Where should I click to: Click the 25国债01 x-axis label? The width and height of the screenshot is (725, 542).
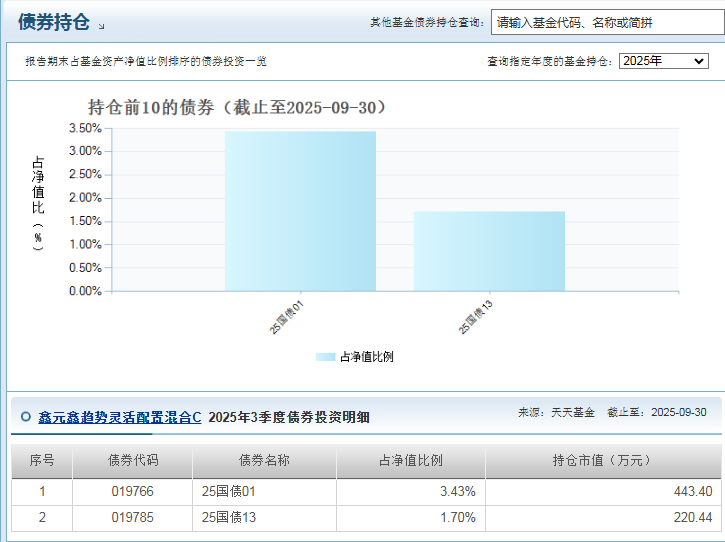tap(286, 317)
